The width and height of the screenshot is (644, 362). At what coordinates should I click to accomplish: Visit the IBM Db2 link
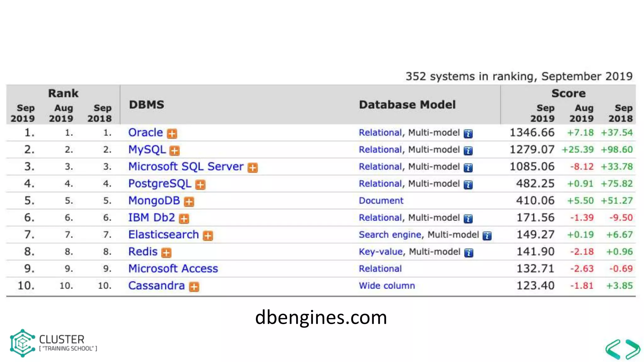[x=152, y=217]
